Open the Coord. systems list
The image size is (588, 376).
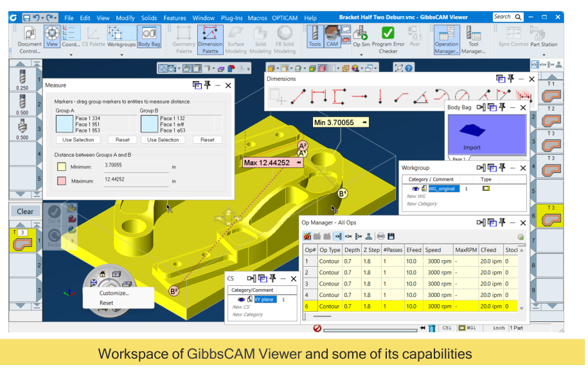[71, 37]
